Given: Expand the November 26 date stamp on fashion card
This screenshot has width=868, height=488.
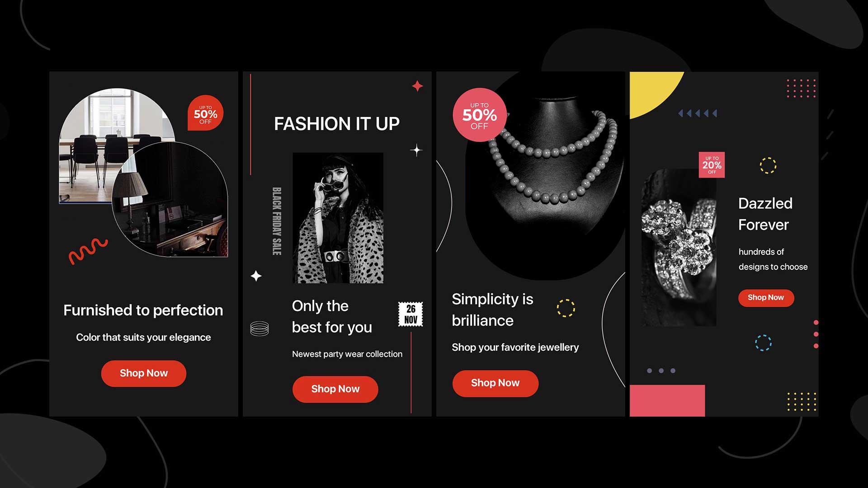Looking at the screenshot, I should click(x=411, y=314).
